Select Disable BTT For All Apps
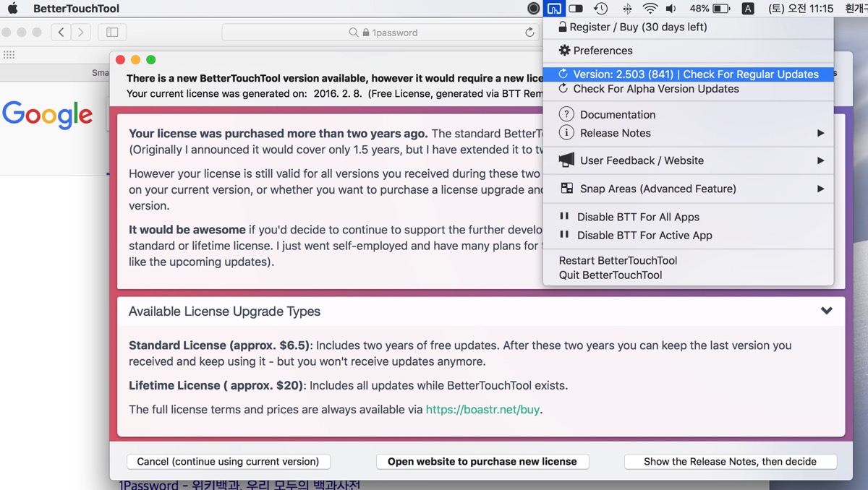Screen dimensions: 868x490 [688, 217]
